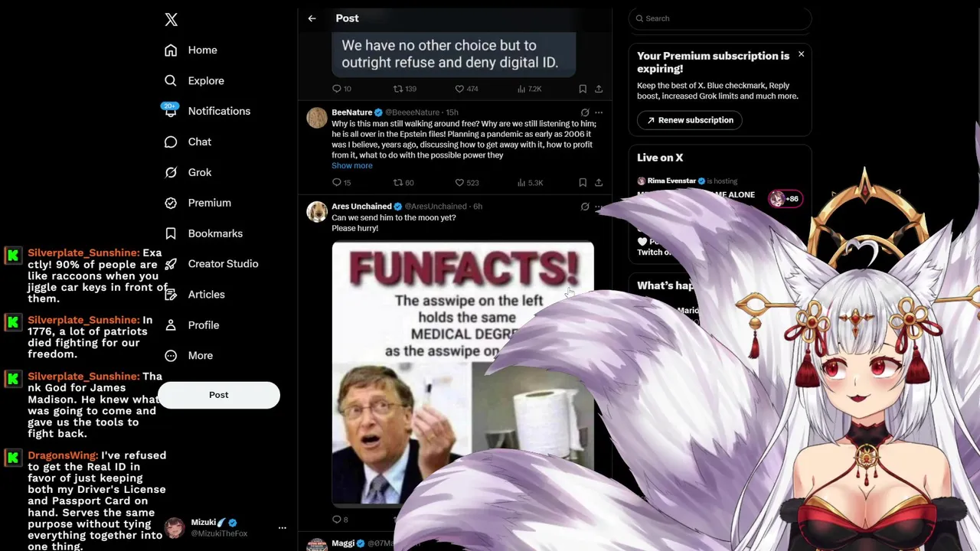Expand BeeNature post with Show more
This screenshot has width=980, height=551.
pos(352,165)
